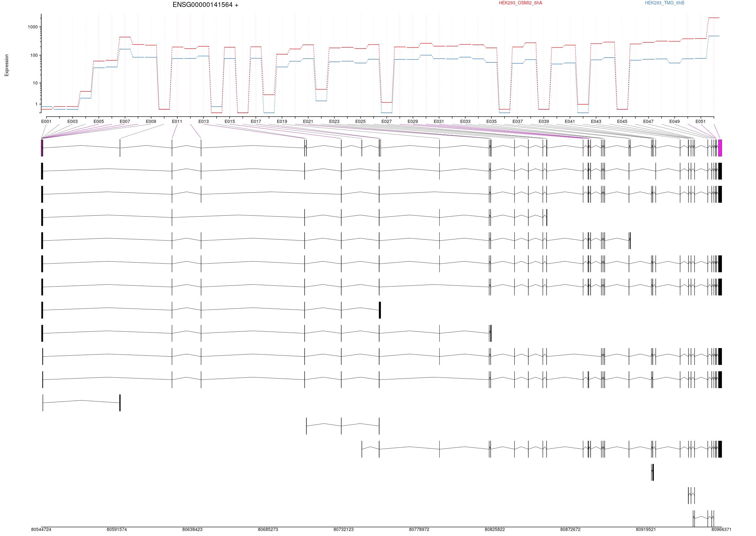Image resolution: width=756 pixels, height=536 pixels.
Task: Click genomic coordinate 80638423
Action: click(192, 529)
